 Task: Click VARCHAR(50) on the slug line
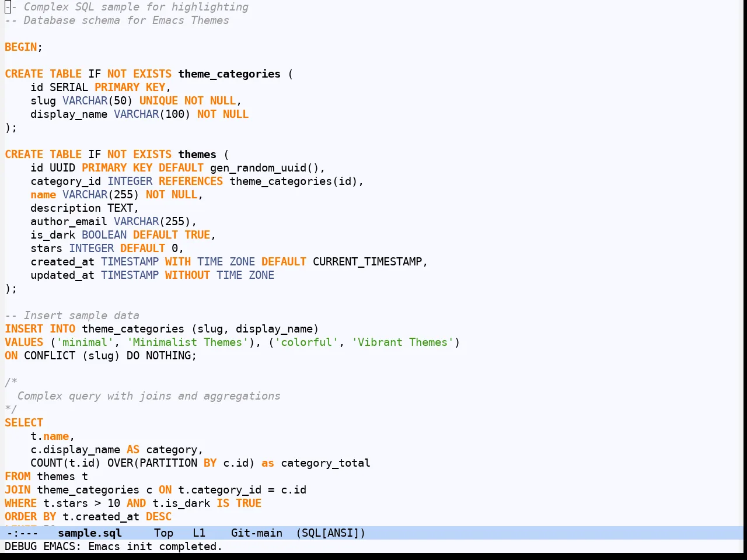[x=97, y=100]
